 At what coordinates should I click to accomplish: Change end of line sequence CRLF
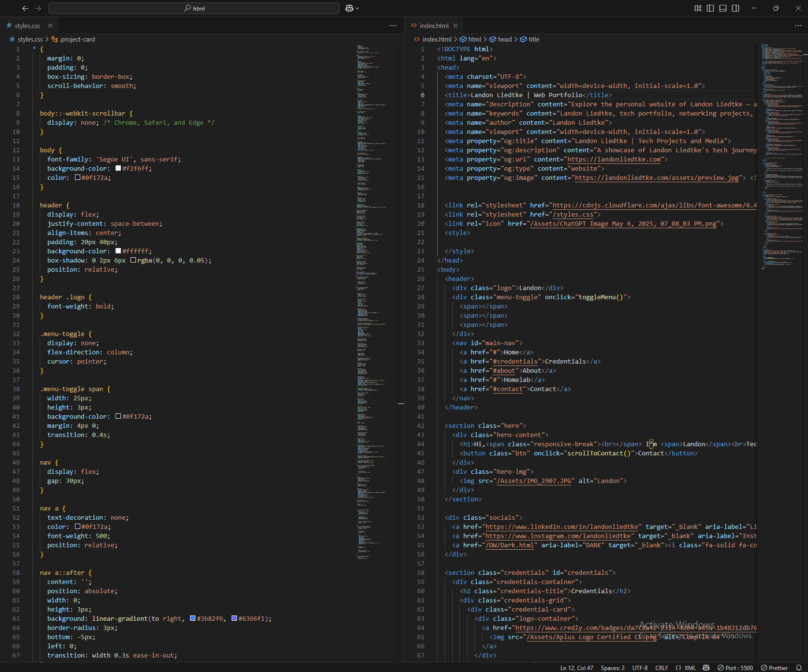(x=661, y=668)
